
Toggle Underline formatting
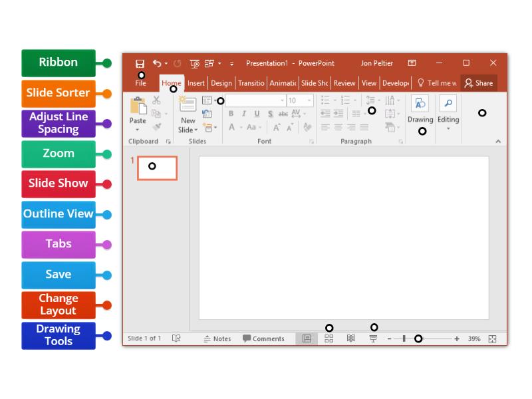coord(256,114)
